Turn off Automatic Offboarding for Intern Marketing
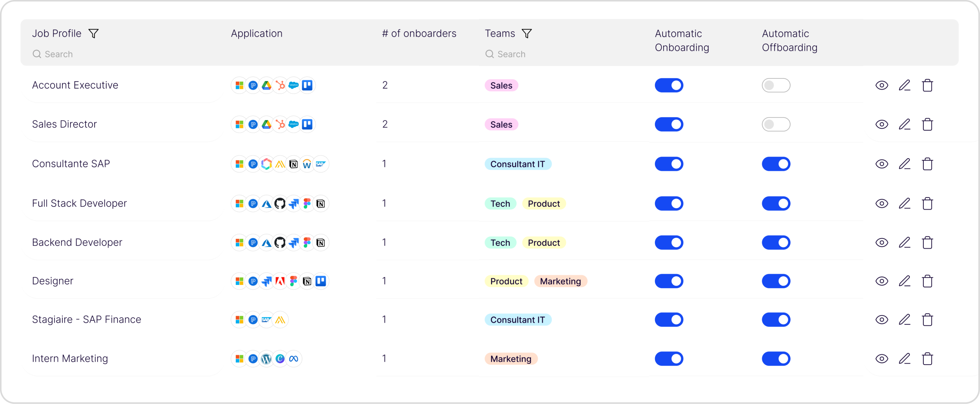Image resolution: width=980 pixels, height=404 pixels. 776,358
